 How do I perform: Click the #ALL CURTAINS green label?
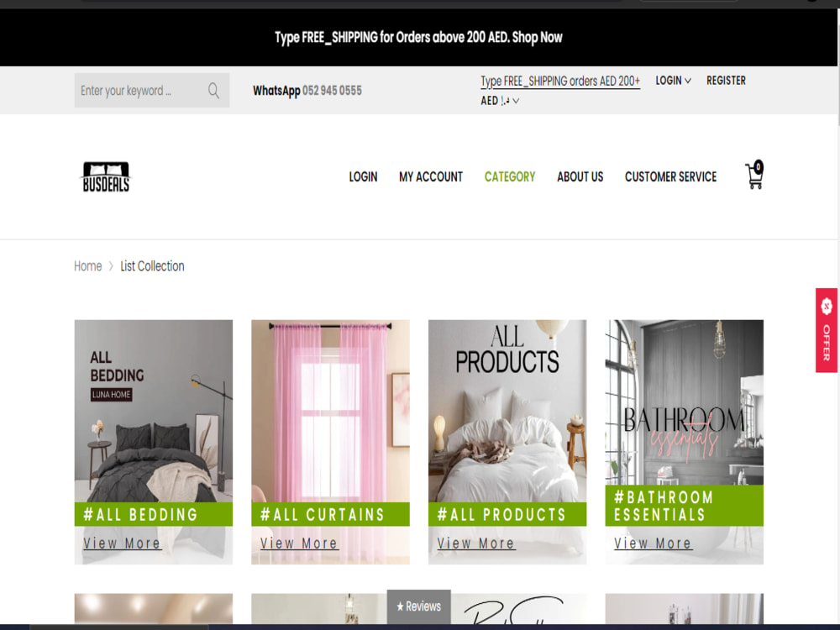(330, 514)
